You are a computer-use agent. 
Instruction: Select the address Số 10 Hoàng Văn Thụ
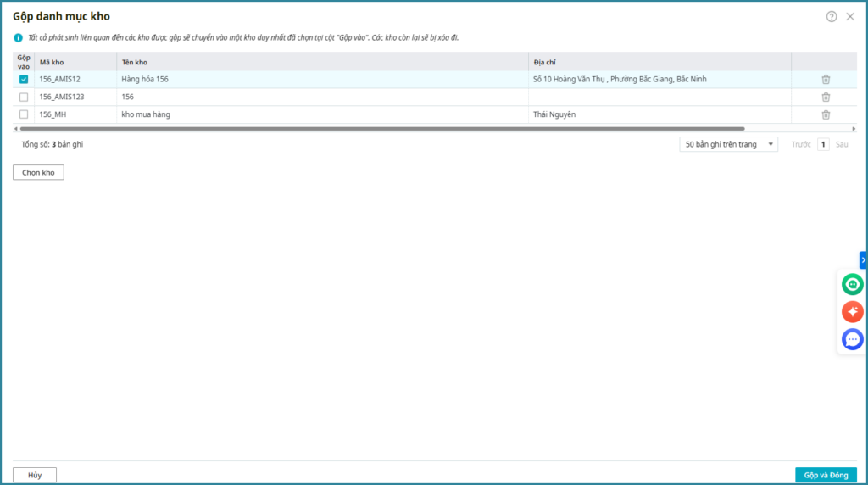point(659,79)
